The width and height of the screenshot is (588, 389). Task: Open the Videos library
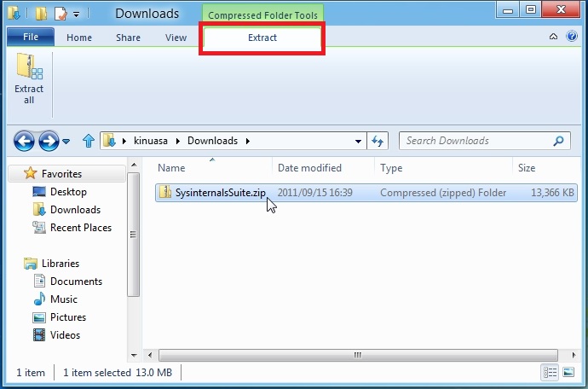click(x=66, y=335)
